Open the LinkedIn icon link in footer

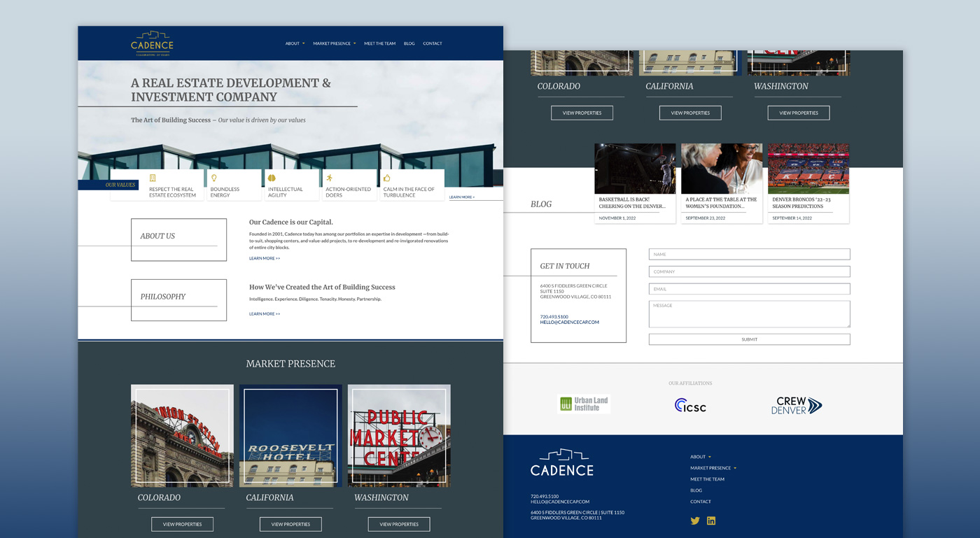[711, 521]
